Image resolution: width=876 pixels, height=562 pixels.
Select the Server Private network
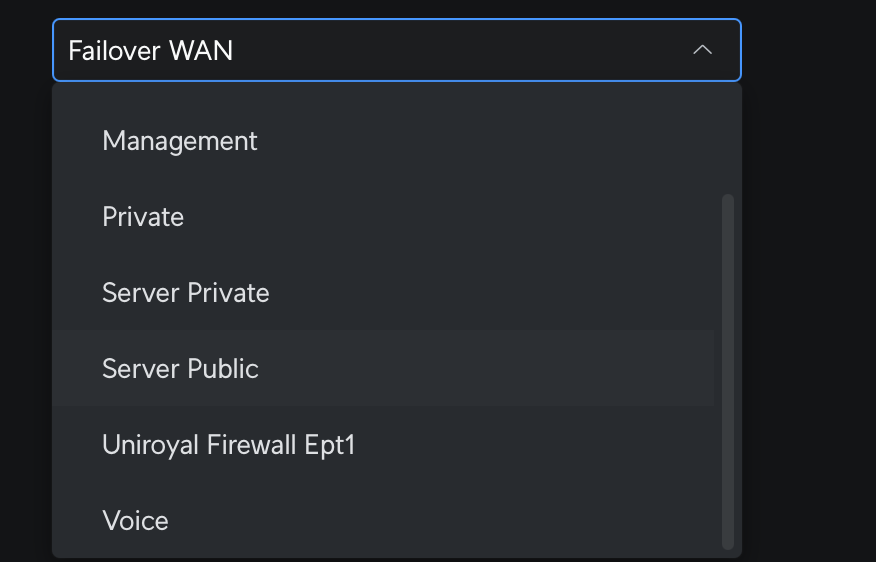pos(186,293)
